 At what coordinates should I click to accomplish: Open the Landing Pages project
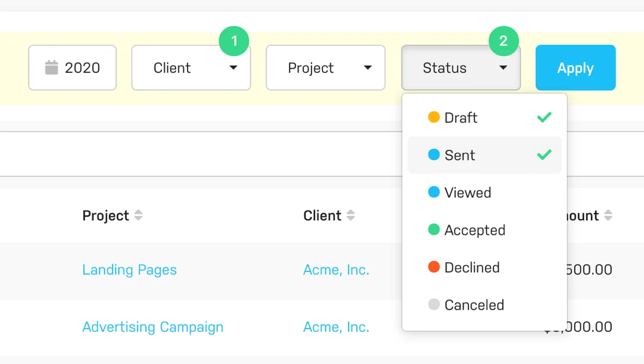(129, 270)
